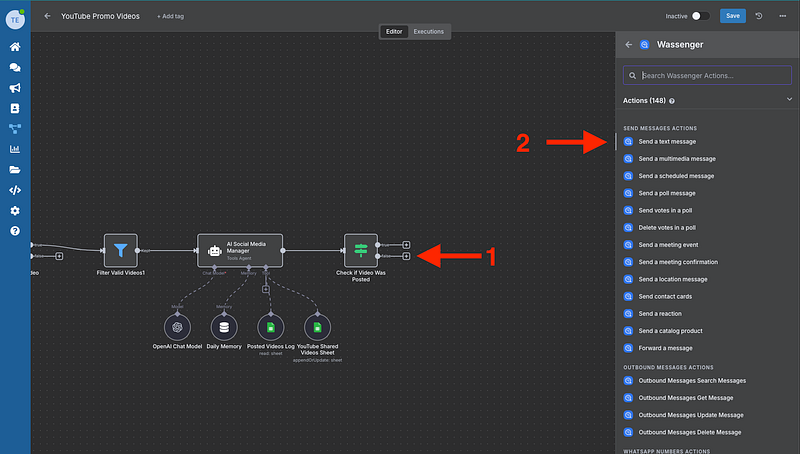This screenshot has width=800, height=454.
Task: Click the help question mark icon
Action: coord(15,231)
